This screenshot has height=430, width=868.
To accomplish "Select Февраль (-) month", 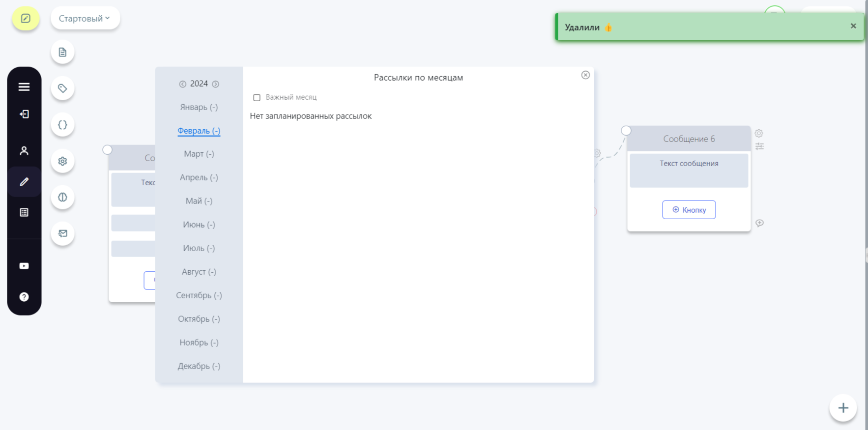I will click(x=199, y=131).
